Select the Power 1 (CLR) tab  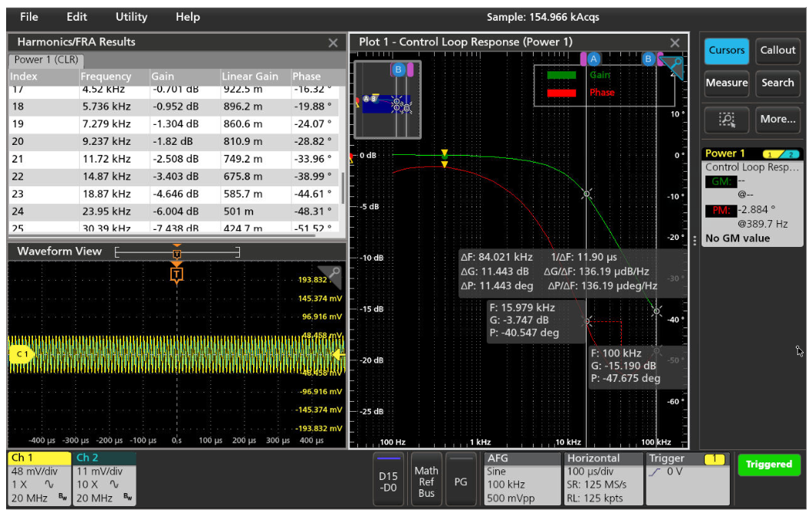(46, 60)
